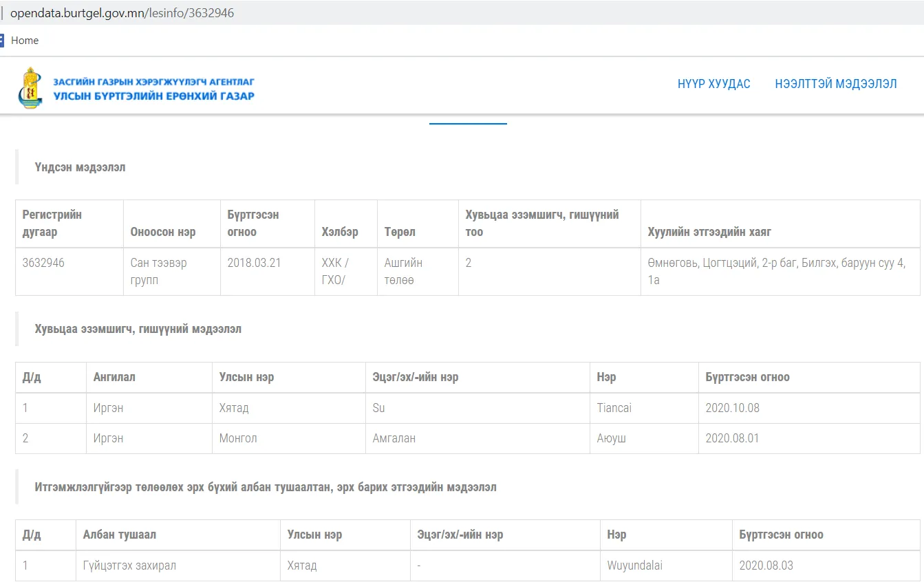Open НЭЭЛТТЭЙ МЭДЭЭЛЭЛ menu item
Image resolution: width=924 pixels, height=582 pixels.
pos(836,84)
